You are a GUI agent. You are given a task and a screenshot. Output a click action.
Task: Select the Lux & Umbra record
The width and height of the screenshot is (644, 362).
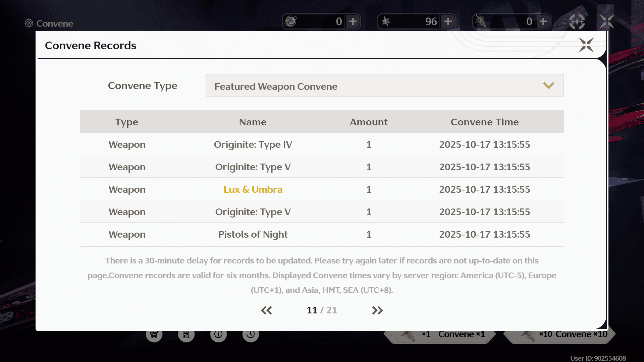[253, 189]
